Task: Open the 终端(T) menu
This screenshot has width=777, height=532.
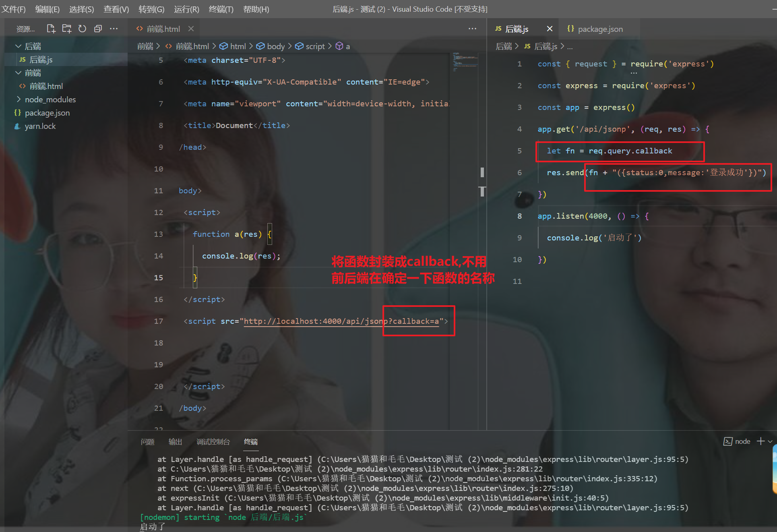Action: (221, 9)
